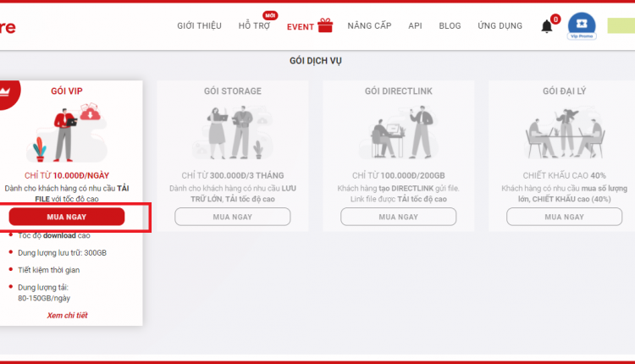The width and height of the screenshot is (635, 364).
Task: Click the site logo at header left
Action: 8,27
